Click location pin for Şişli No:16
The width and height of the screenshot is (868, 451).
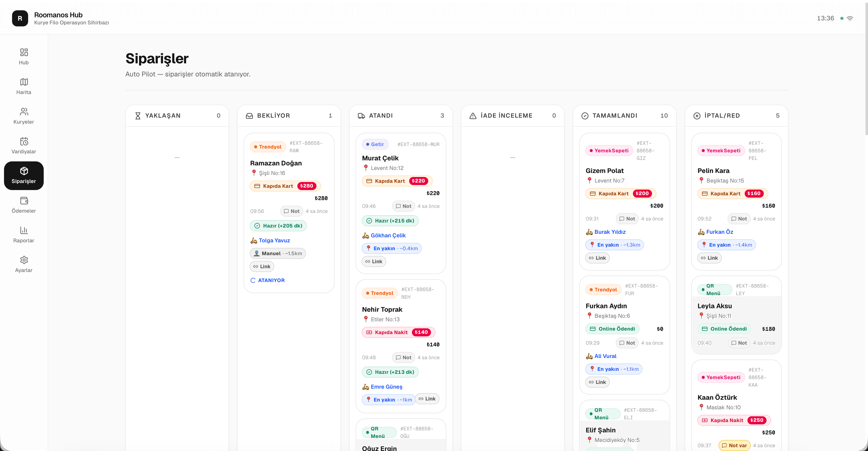pyautogui.click(x=254, y=173)
